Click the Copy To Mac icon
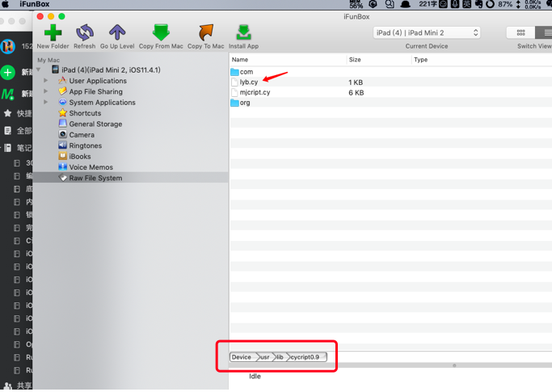 206,33
